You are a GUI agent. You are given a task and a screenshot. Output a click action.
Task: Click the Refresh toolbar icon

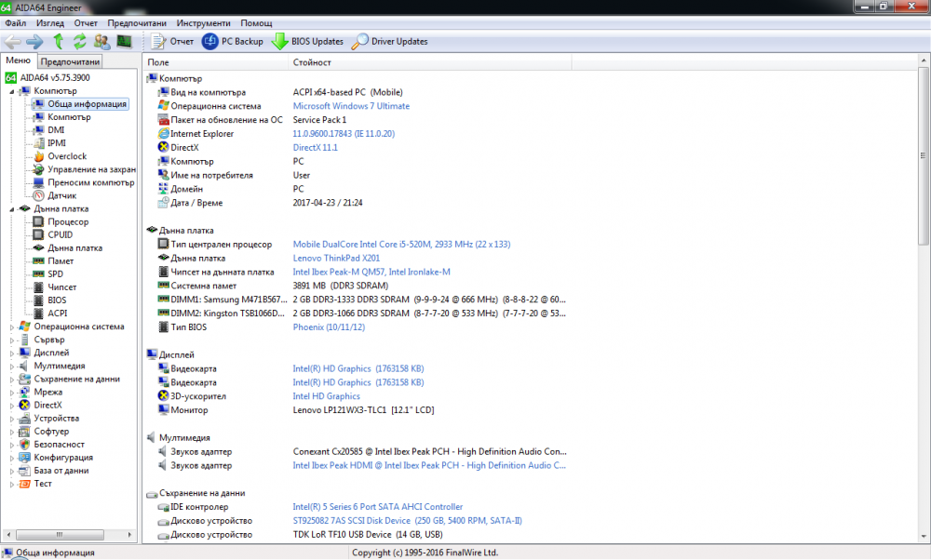click(x=79, y=42)
